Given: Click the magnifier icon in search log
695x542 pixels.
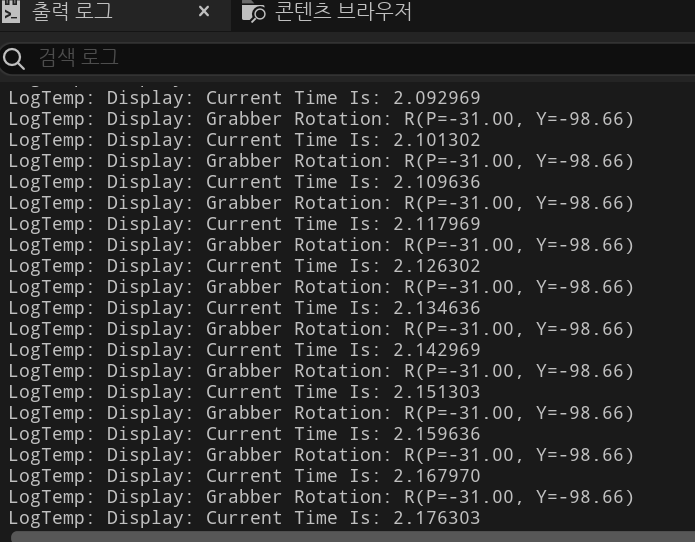Looking at the screenshot, I should point(14,58).
